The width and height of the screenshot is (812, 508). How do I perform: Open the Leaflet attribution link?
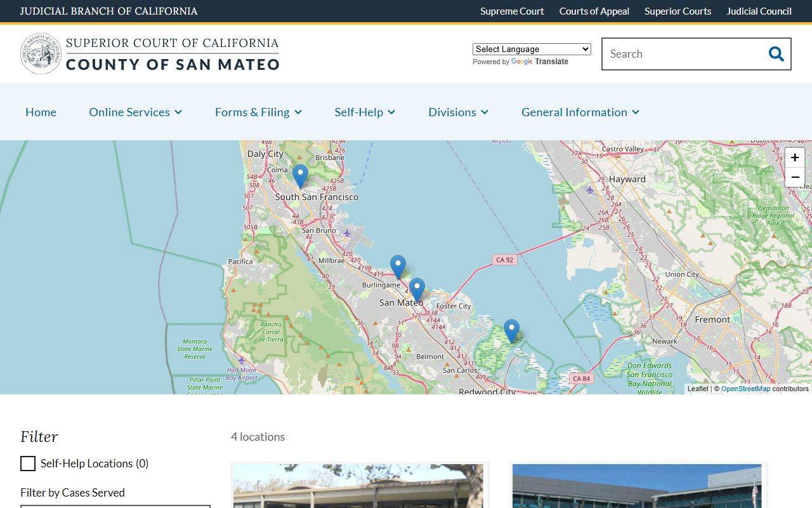698,389
